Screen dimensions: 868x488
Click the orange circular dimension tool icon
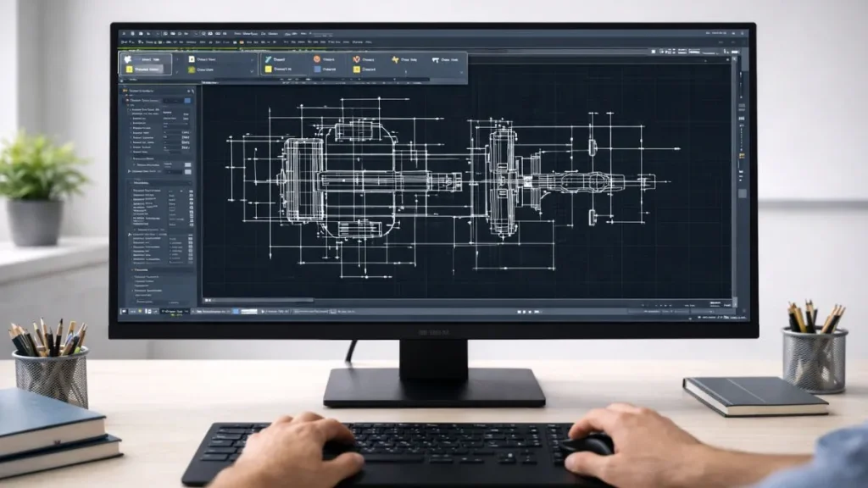(316, 58)
